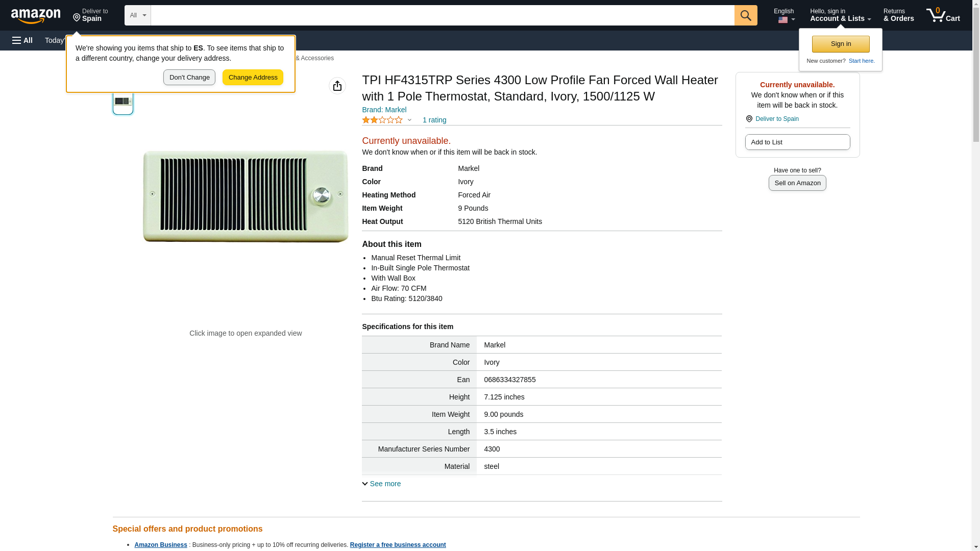Image resolution: width=980 pixels, height=551 pixels.
Task: Open Returns & Orders
Action: 898,15
